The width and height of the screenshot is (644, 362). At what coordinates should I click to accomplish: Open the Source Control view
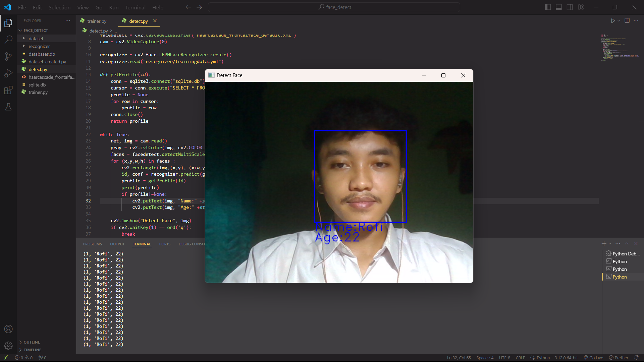pyautogui.click(x=8, y=56)
